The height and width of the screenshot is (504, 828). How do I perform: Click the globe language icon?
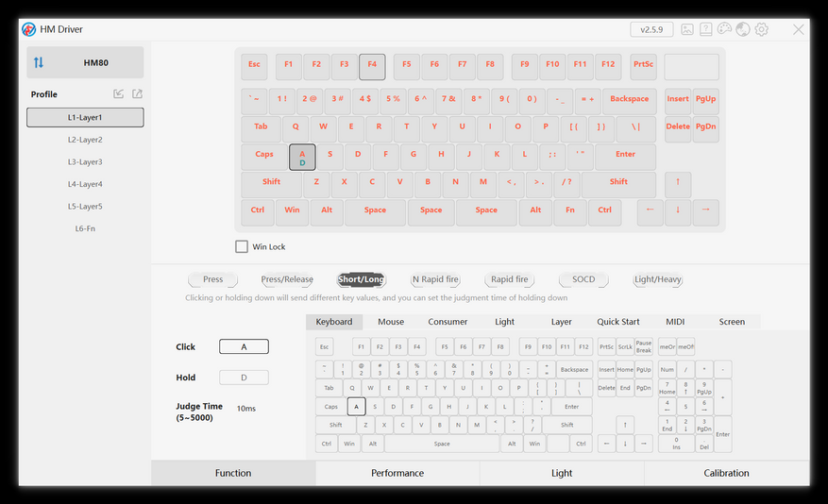click(743, 29)
